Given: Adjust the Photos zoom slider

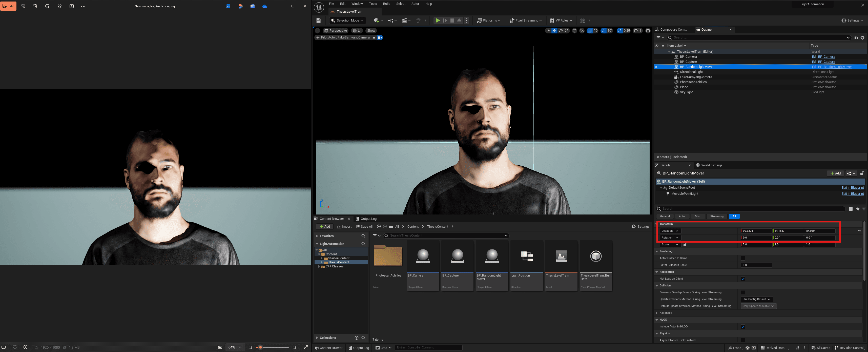Looking at the screenshot, I should (260, 347).
